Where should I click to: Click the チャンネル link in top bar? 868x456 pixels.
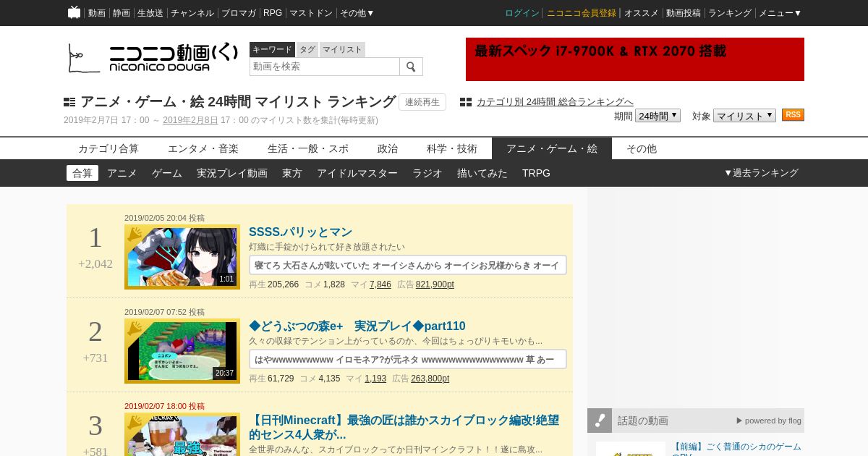coord(192,13)
